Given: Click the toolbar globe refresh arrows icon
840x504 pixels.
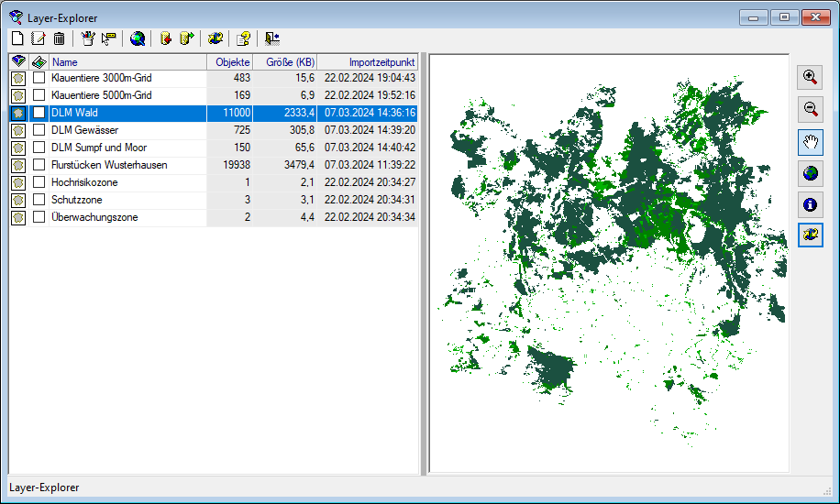Looking at the screenshot, I should (216, 38).
